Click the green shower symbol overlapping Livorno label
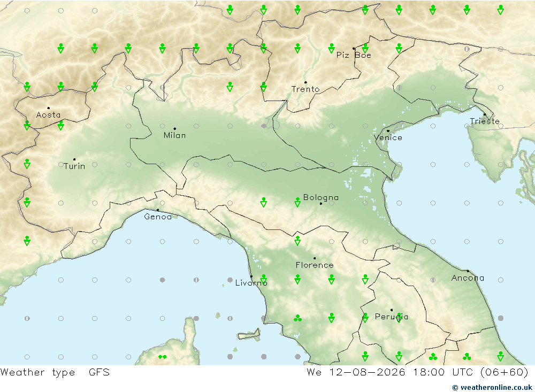The width and height of the screenshot is (535, 392). 264,279
